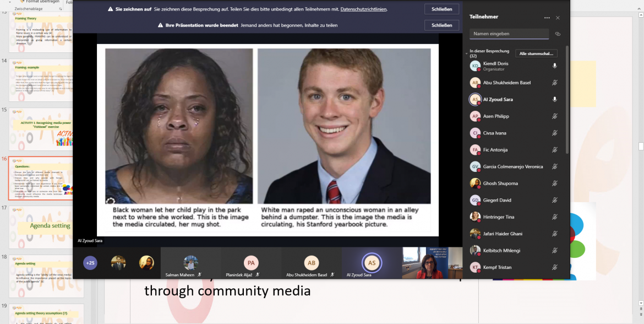Screen dimensions: 644x324
Task: Focus the 'Namen eingeben' search field
Action: tap(509, 34)
